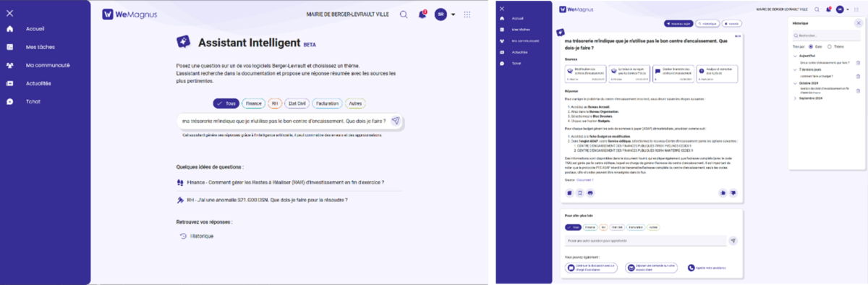Select the Thème sort radio button
The image size is (868, 285).
tap(829, 46)
